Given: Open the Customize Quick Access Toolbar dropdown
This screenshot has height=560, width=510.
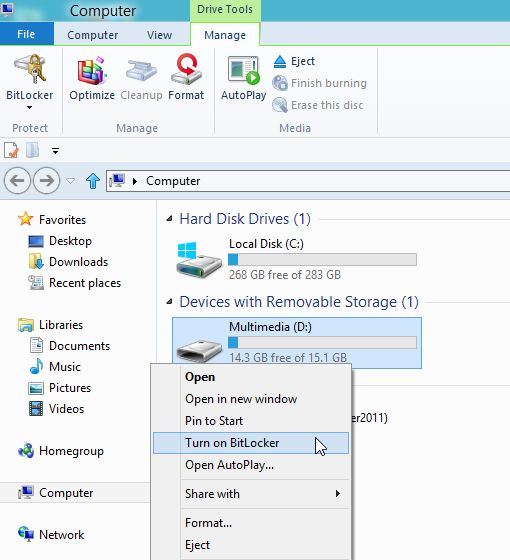Looking at the screenshot, I should coord(55,151).
